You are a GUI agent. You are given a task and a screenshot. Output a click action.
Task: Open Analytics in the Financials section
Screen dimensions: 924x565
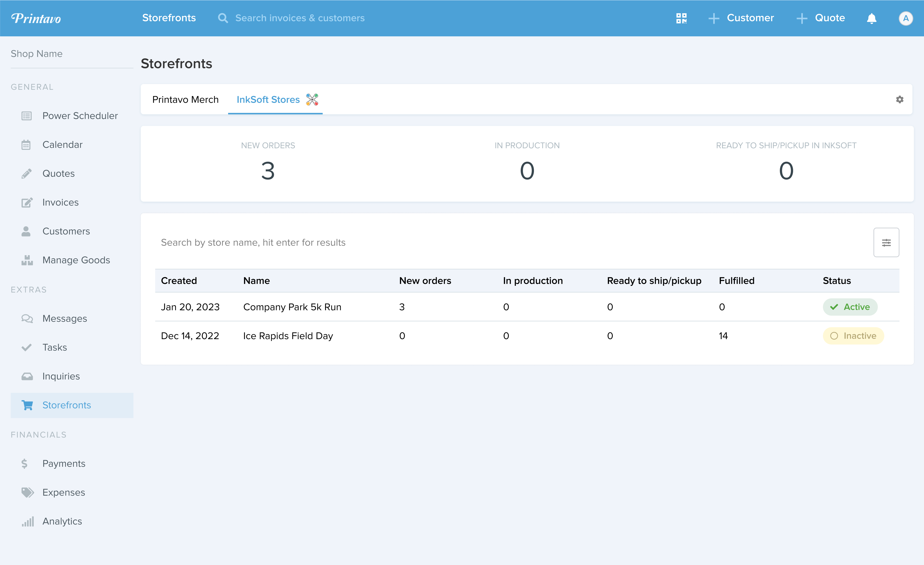pos(62,521)
